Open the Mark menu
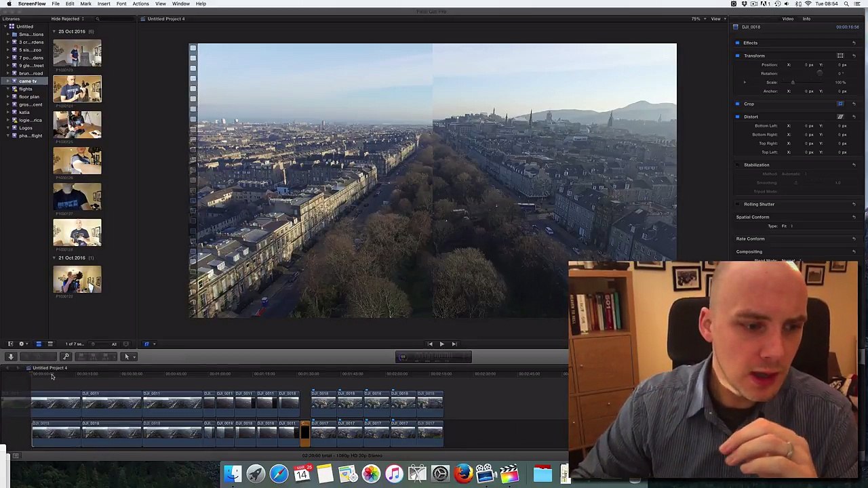Image resolution: width=868 pixels, height=488 pixels. [x=85, y=3]
